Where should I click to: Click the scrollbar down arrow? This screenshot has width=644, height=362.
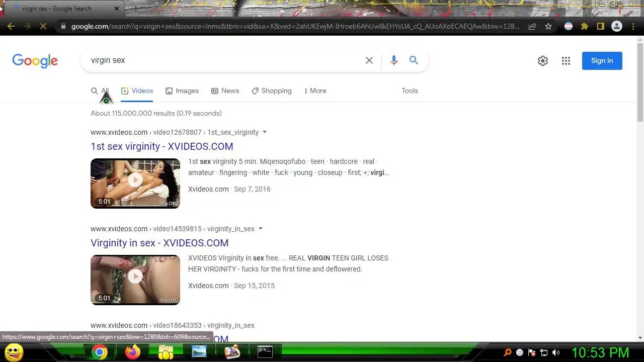(x=640, y=338)
